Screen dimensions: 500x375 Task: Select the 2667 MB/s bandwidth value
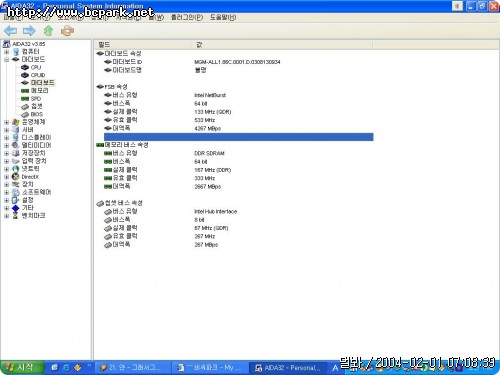click(x=208, y=187)
